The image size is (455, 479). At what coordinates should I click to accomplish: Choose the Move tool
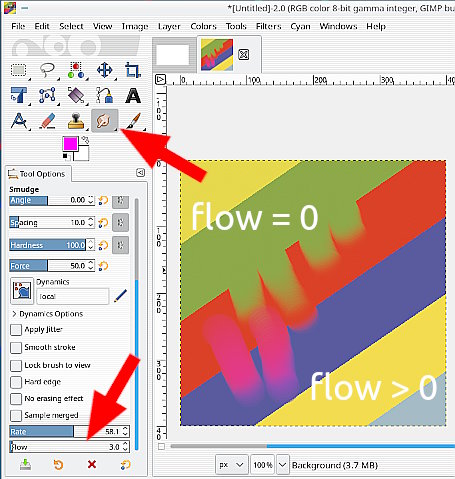coord(105,70)
